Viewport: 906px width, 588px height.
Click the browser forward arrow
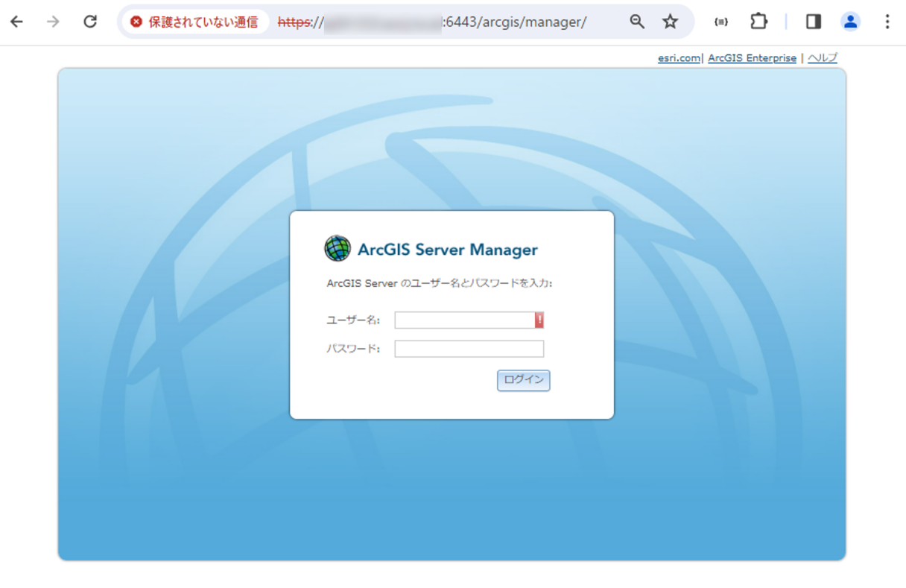click(53, 22)
